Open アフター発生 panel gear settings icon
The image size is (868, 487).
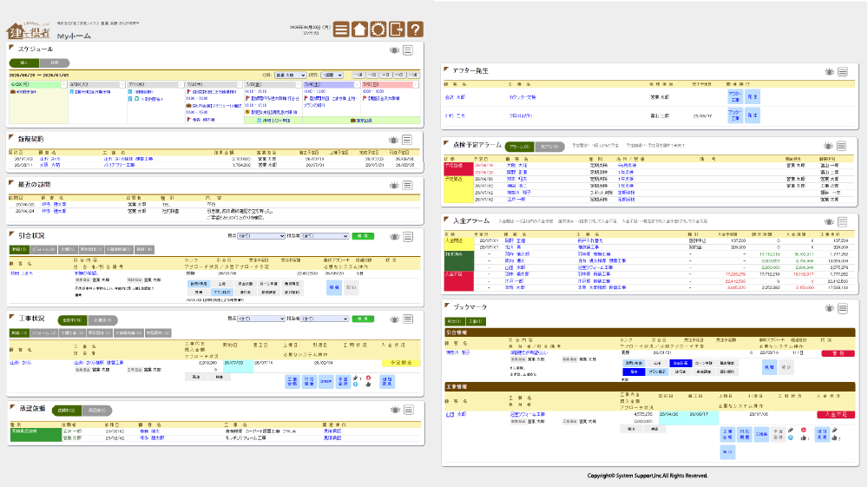(829, 72)
